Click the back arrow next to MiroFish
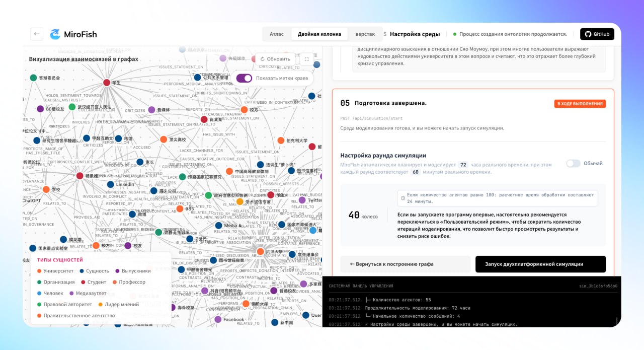Screen dimensions: 644x350 tap(36, 34)
